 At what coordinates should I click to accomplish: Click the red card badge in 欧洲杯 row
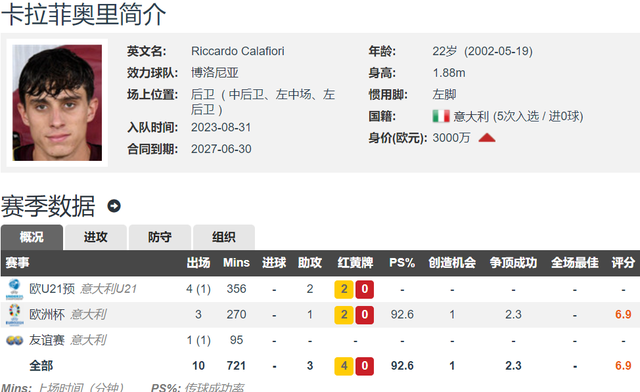(364, 314)
